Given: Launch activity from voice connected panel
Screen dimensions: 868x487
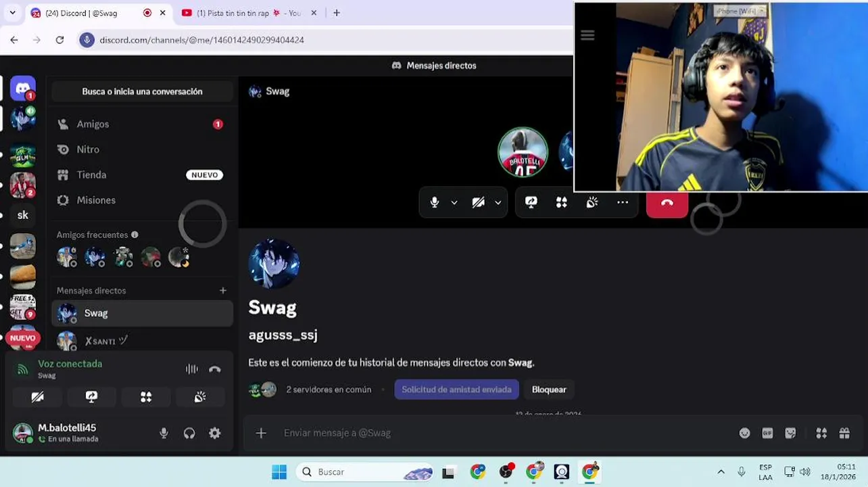Looking at the screenshot, I should coord(146,397).
